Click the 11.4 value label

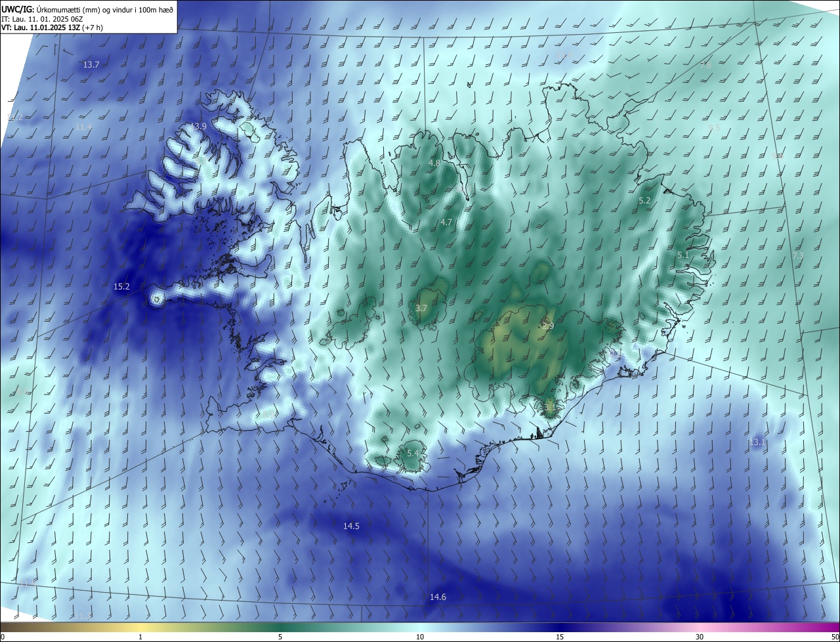83,127
